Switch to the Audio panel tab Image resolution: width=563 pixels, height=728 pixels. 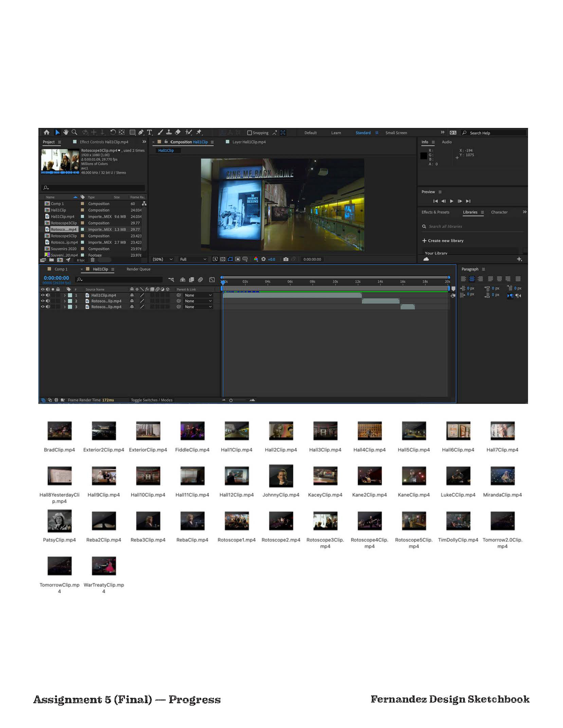tap(447, 142)
